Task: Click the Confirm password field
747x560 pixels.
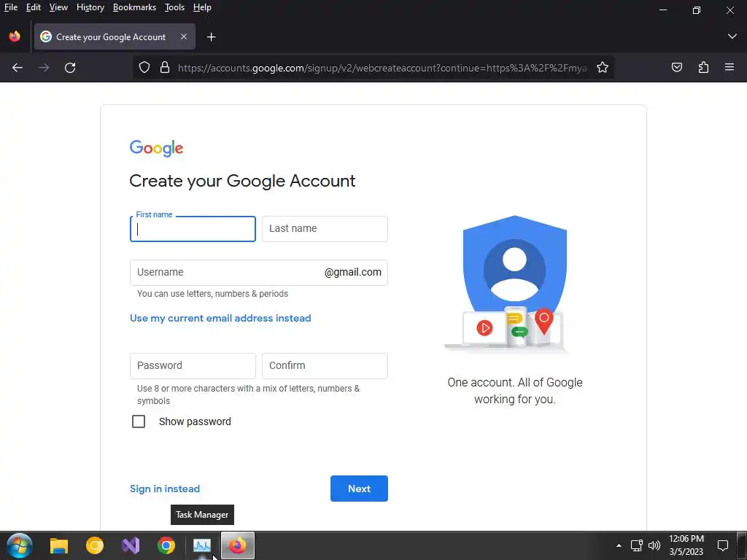Action: (325, 366)
